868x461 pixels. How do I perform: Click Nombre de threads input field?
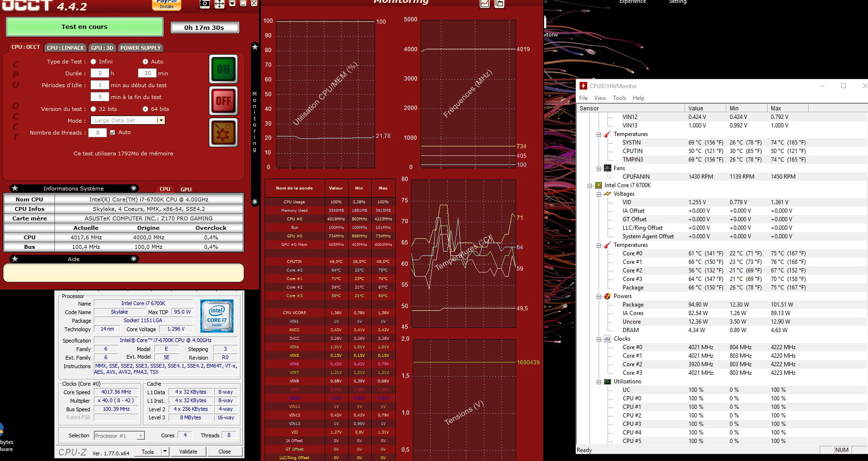click(x=98, y=133)
